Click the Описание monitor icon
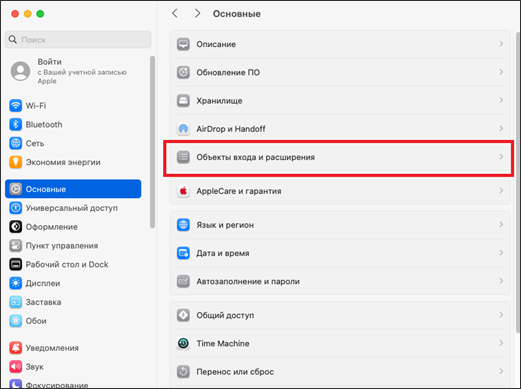This screenshot has width=521, height=389. (183, 44)
